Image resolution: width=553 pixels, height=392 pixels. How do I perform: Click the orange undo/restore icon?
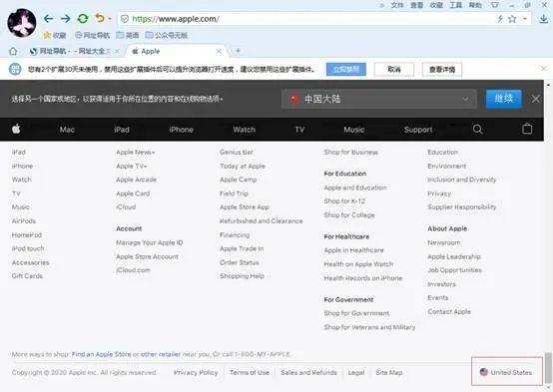coord(100,18)
